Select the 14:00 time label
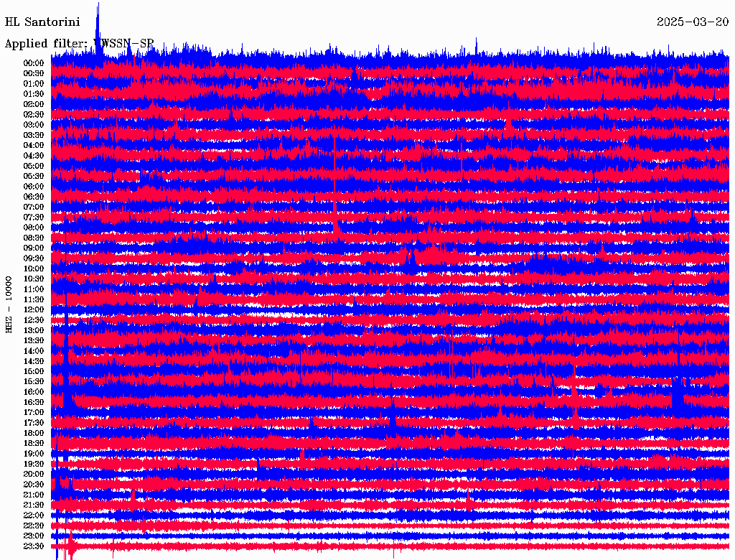Screen dimensions: 735x560 click(x=34, y=351)
